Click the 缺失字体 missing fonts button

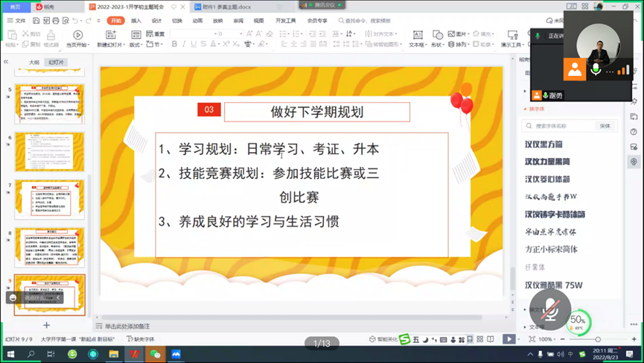pyautogui.click(x=141, y=339)
